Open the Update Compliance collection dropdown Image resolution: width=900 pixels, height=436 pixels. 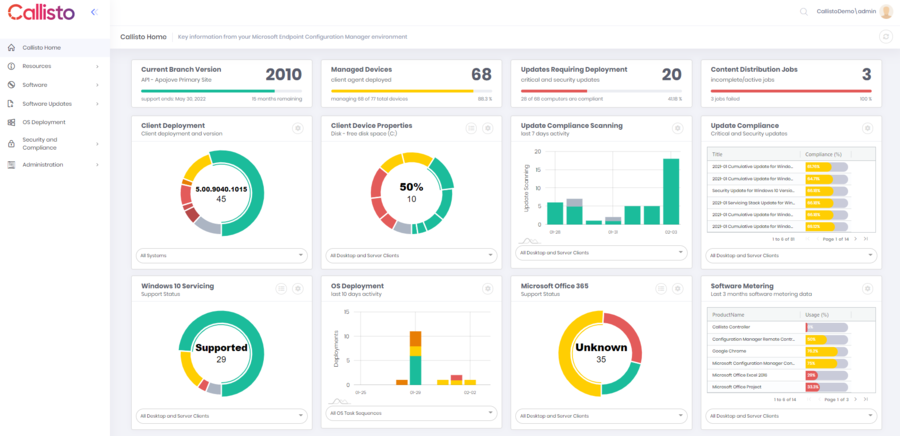[790, 255]
